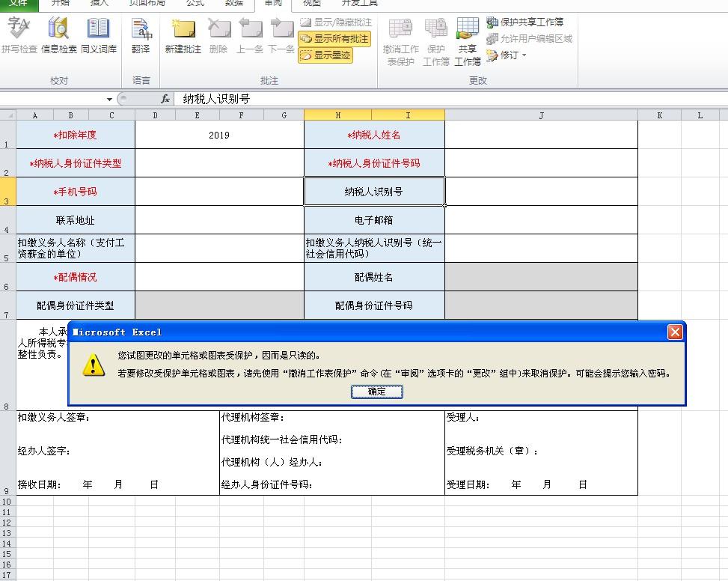This screenshot has height=581, width=728.
Task: Click 确定 in the Excel warning dialog
Action: tap(376, 392)
